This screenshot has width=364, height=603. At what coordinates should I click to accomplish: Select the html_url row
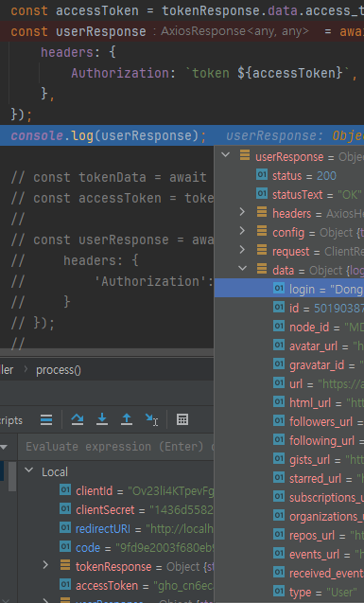tap(289, 402)
